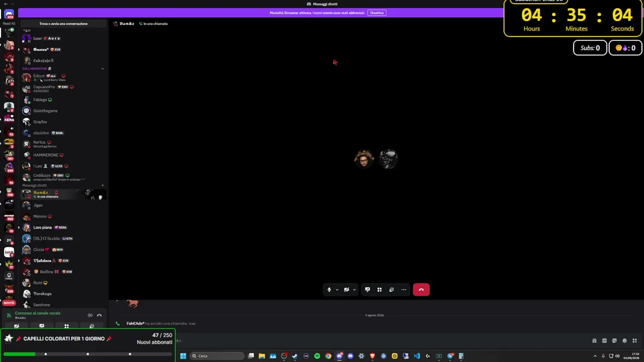Open Google Chrome from the taskbar
Image resolution: width=644 pixels, height=362 pixels.
[x=328, y=356]
